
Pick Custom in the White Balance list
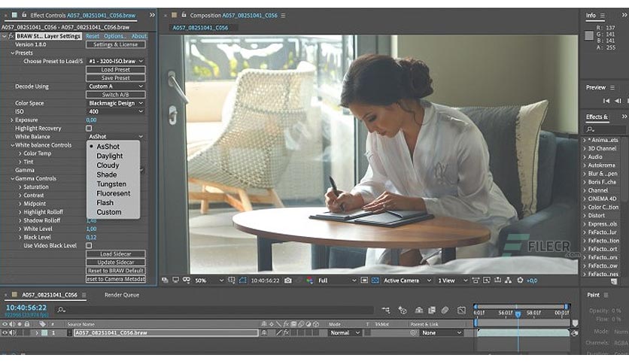click(x=108, y=212)
